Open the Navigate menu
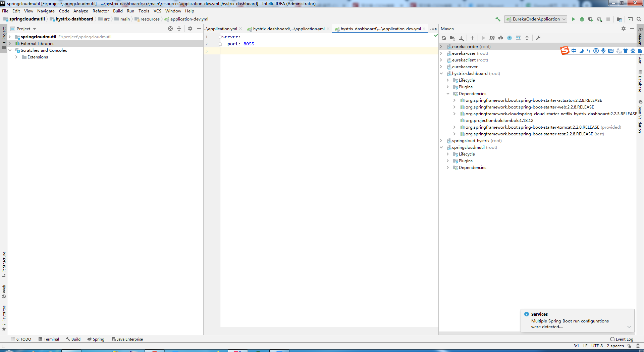Viewport: 644px width, 352px height. 46,11
